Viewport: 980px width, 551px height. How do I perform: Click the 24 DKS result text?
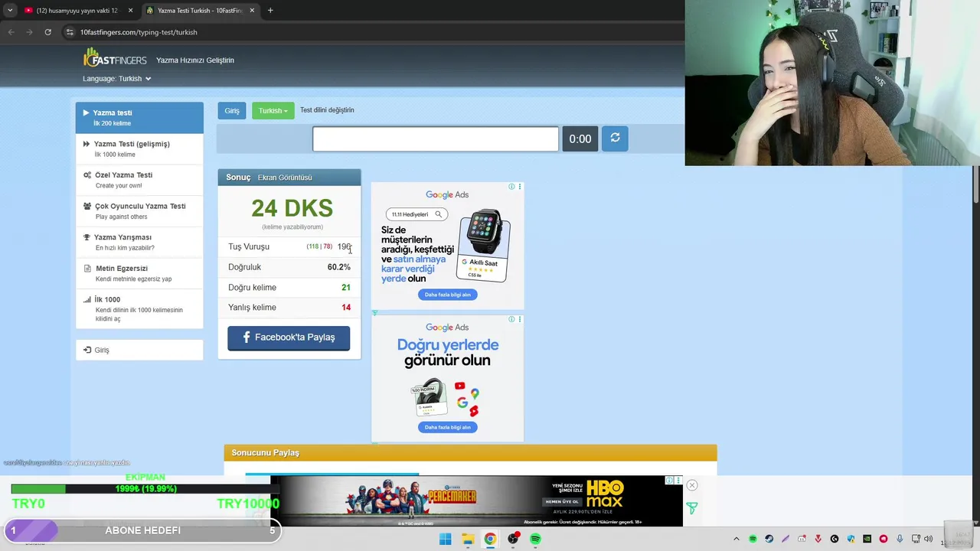tap(292, 208)
